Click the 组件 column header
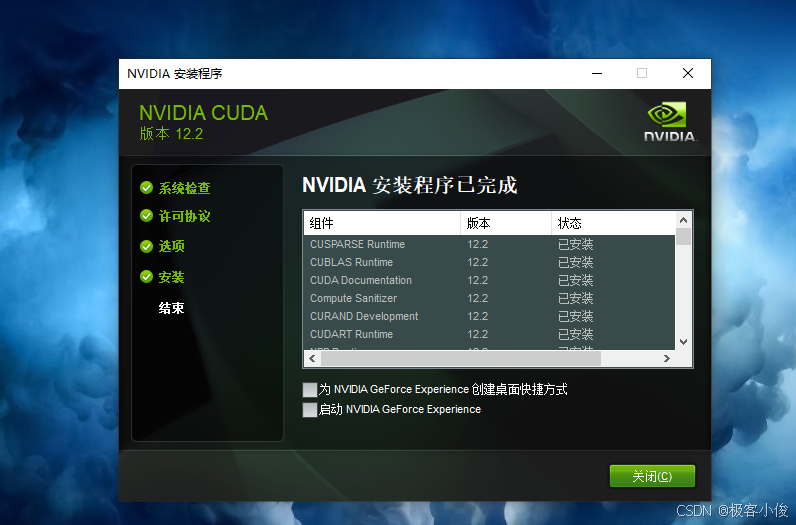This screenshot has width=796, height=525. tap(382, 223)
